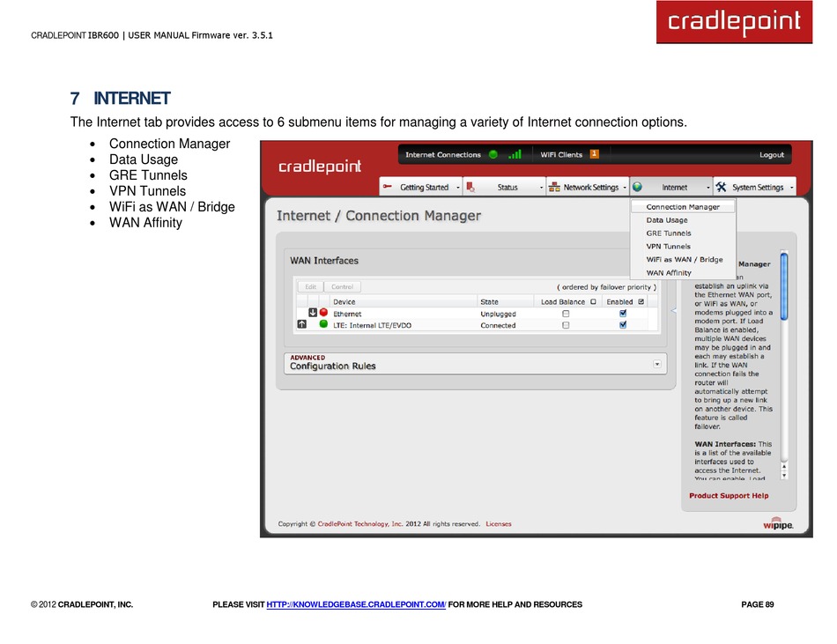Click the Connected state text
Viewport: 837px width, 644px height.
click(498, 325)
